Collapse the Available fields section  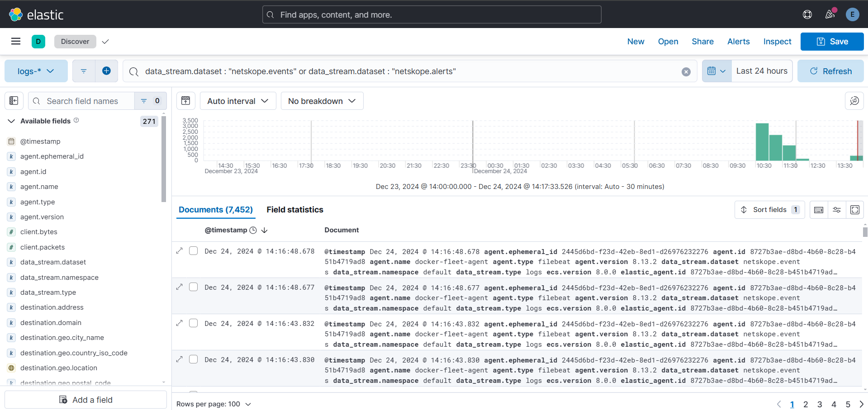coord(12,121)
